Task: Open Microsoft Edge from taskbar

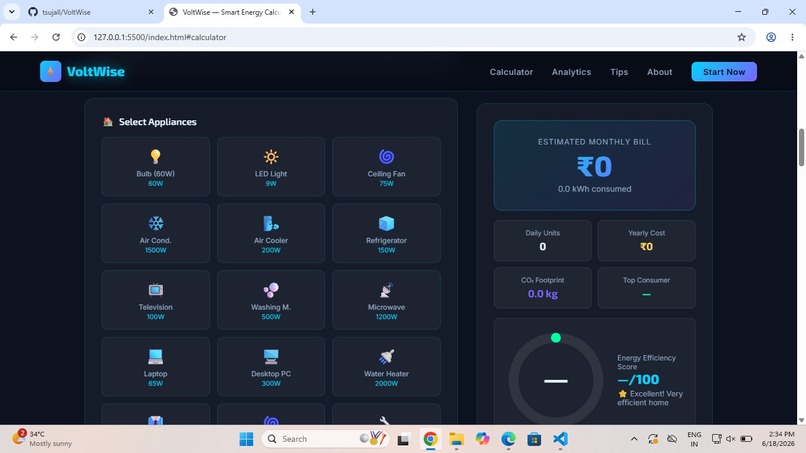Action: click(x=508, y=439)
